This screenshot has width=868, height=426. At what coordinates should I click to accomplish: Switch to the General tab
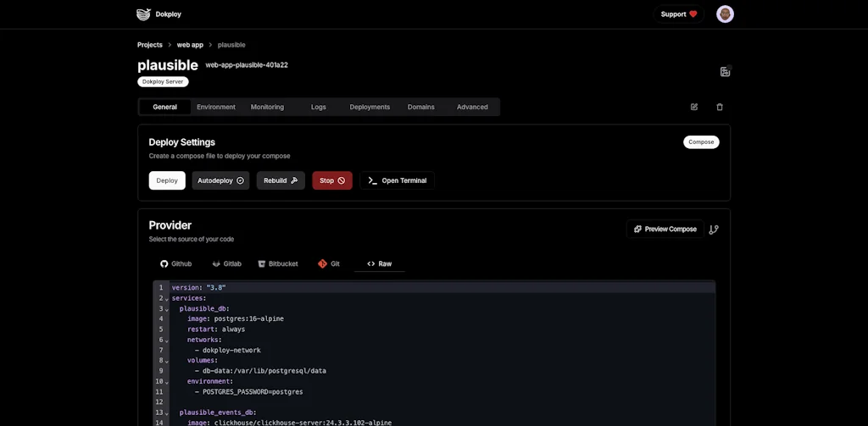[x=165, y=107]
